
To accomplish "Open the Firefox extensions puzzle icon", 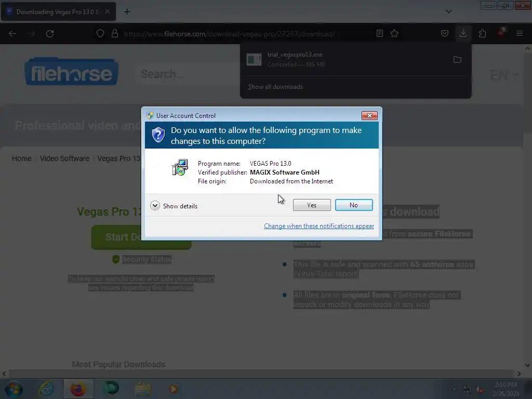I will [x=482, y=33].
